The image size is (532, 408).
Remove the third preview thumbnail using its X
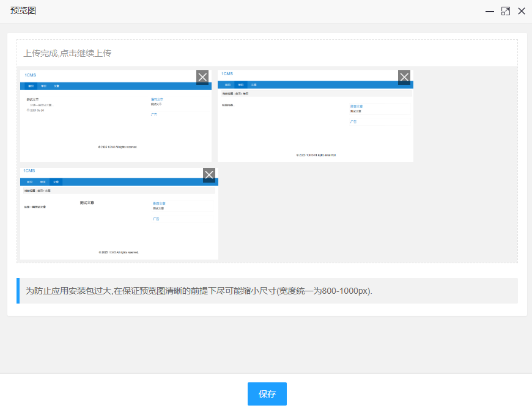pos(209,175)
